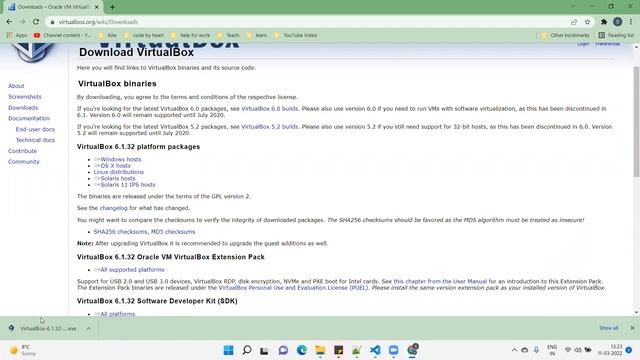Open the Windows Start menu

[229, 350]
